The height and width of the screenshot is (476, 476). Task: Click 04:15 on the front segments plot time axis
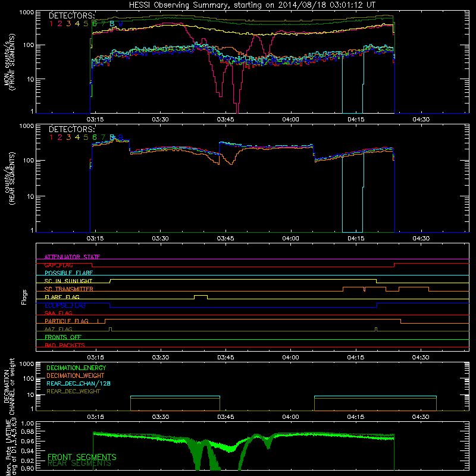356,120
